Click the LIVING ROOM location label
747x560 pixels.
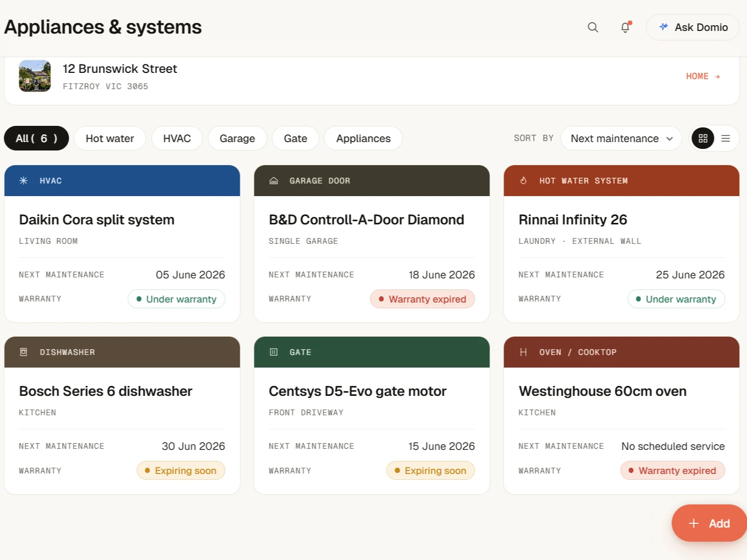[48, 241]
